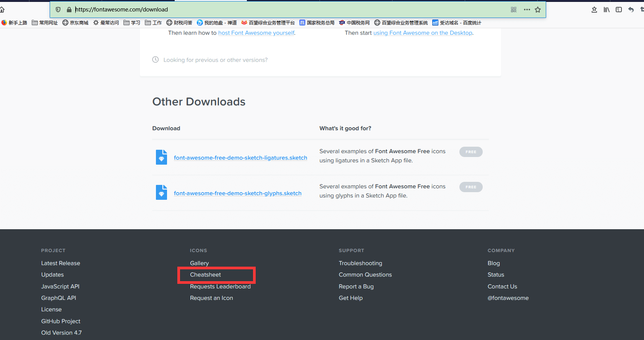Open Get Help support link
This screenshot has width=644, height=340.
[x=351, y=298]
